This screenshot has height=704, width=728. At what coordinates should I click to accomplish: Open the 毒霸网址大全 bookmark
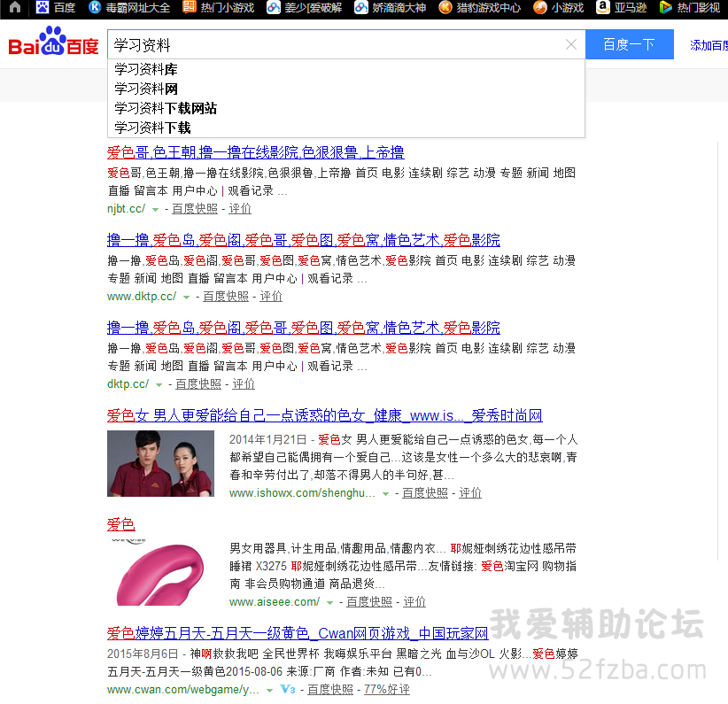coord(129,7)
